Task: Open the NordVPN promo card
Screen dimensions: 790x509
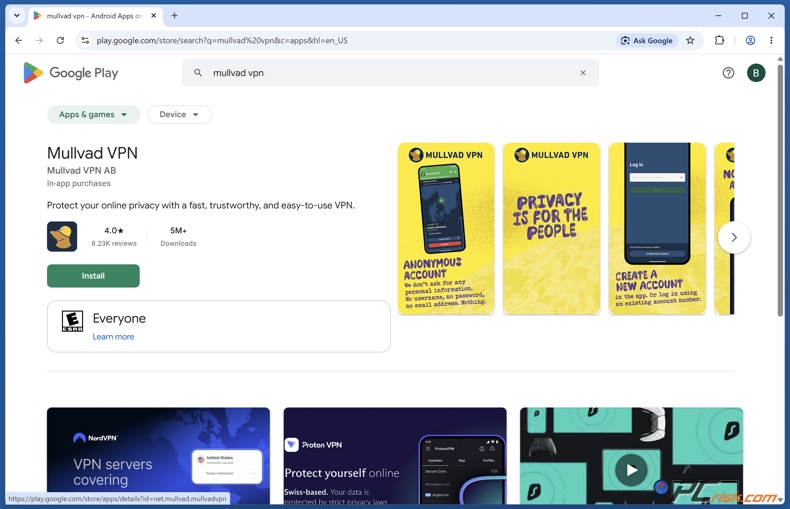Action: (x=158, y=456)
